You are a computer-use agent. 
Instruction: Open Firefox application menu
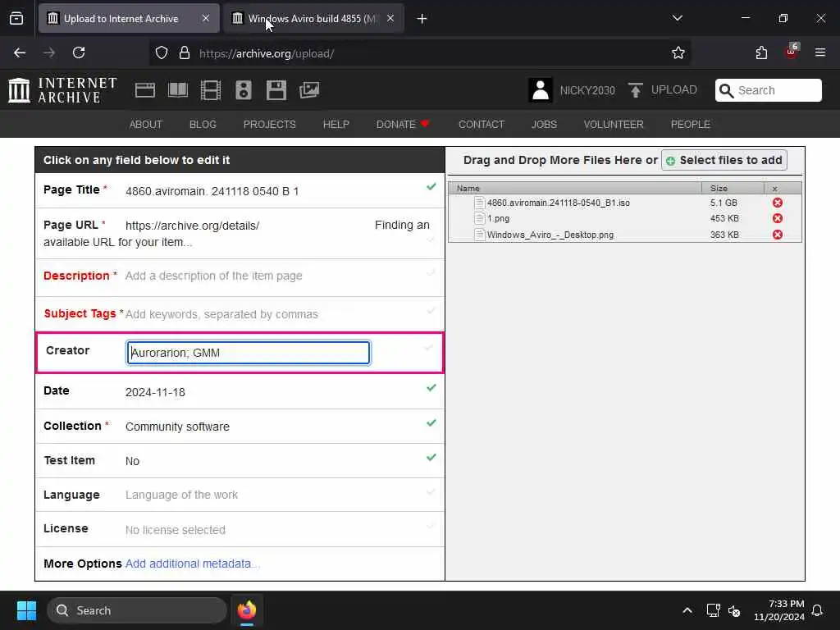[820, 52]
